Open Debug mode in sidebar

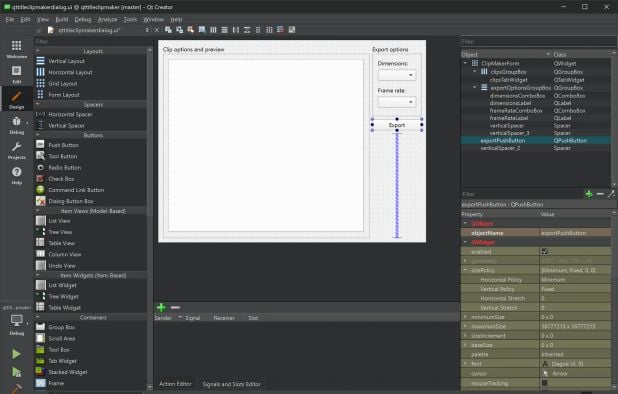[x=16, y=125]
